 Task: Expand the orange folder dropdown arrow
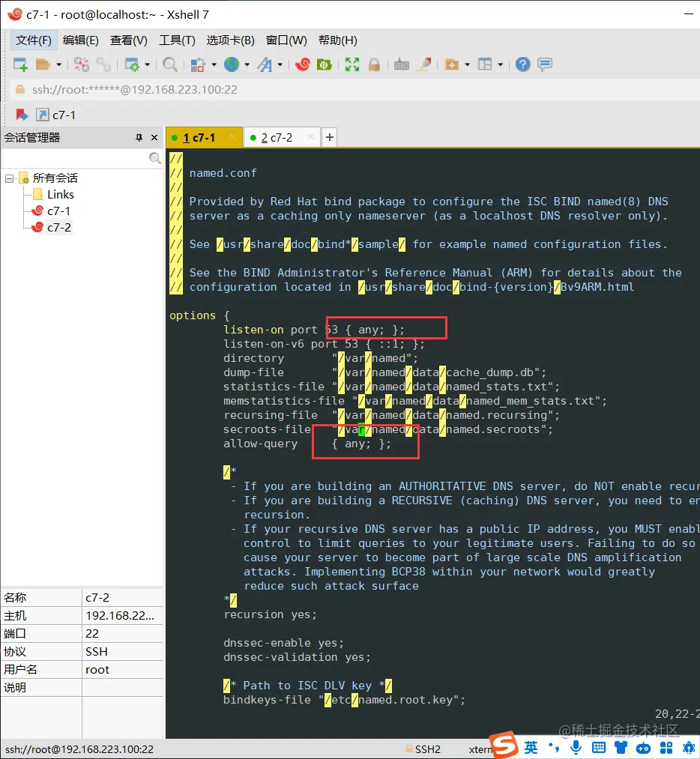click(467, 64)
